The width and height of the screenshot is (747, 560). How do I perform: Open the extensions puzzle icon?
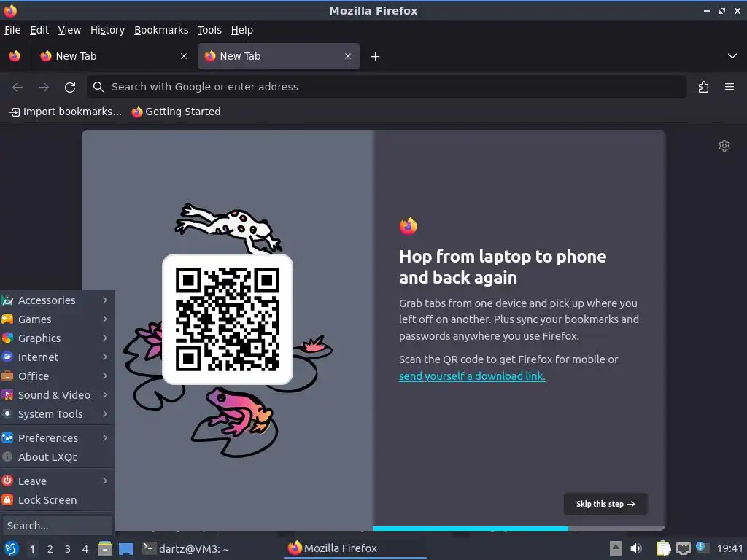pos(703,87)
